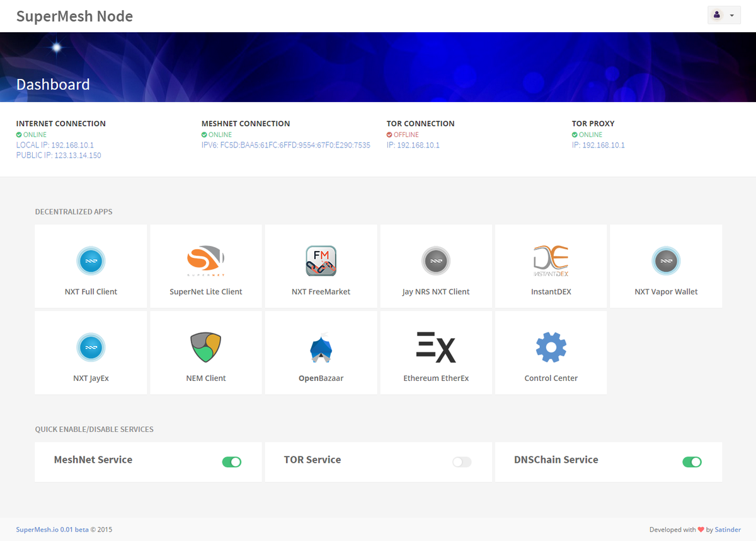Image resolution: width=756 pixels, height=541 pixels.
Task: Click the DECENTRALIZED APPS section heading
Action: 74,212
